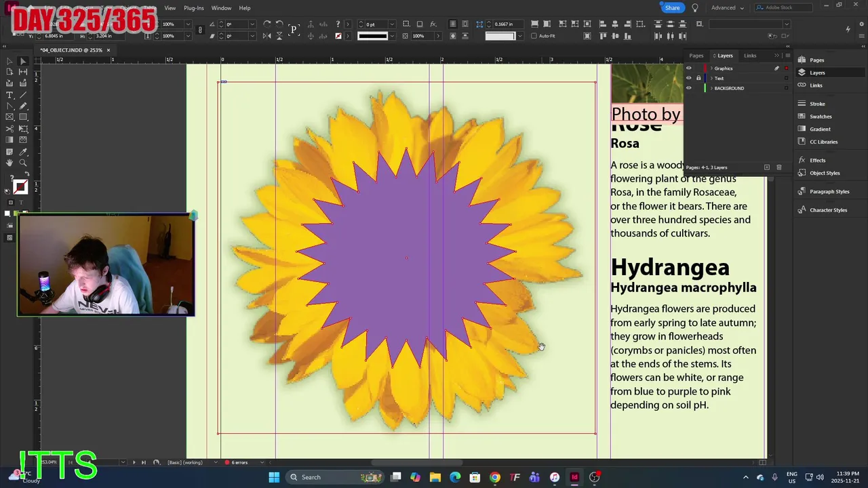This screenshot has height=488, width=868.
Task: Open the Window menu
Action: (221, 8)
